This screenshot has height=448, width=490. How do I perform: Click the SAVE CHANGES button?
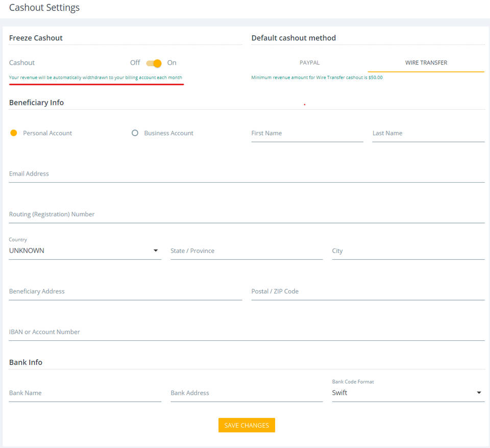pos(247,425)
